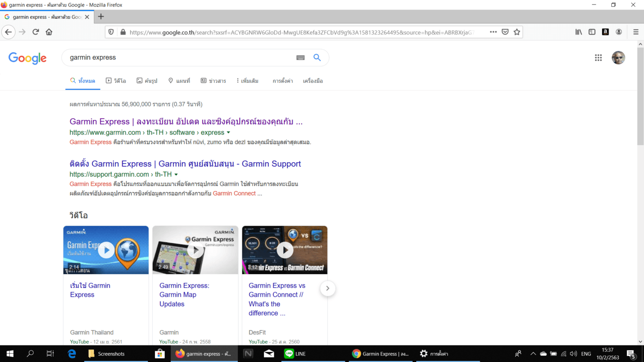The image size is (644, 362).
Task: Open tracking protection shield info
Action: (x=111, y=32)
